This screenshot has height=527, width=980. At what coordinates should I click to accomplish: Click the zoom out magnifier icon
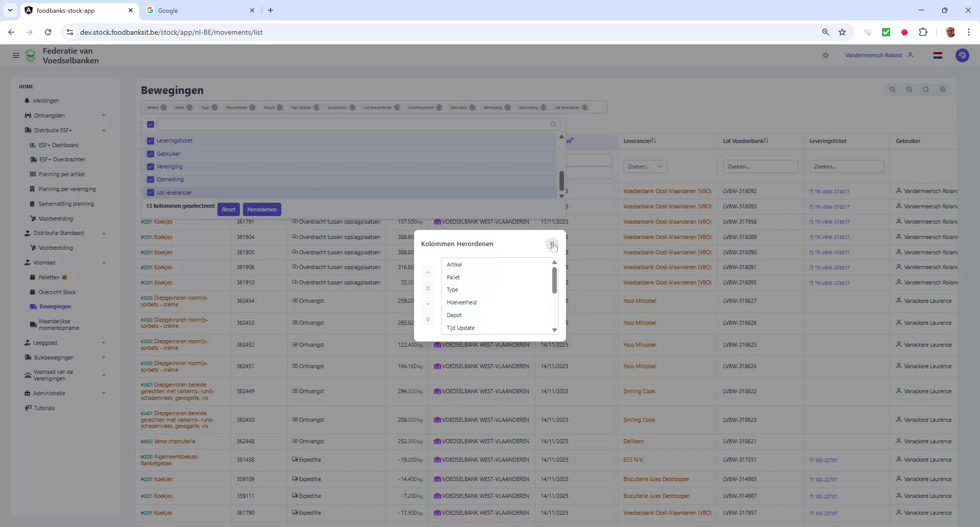tap(909, 90)
